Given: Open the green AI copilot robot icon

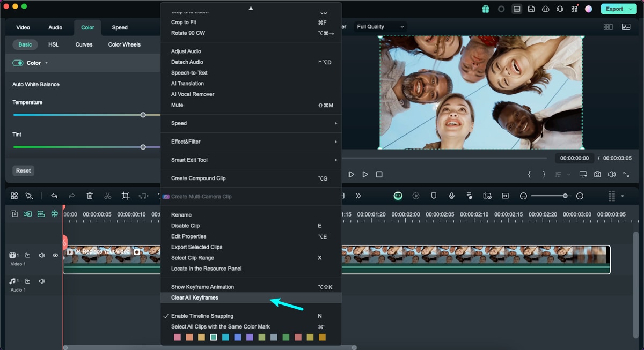Looking at the screenshot, I should [398, 196].
